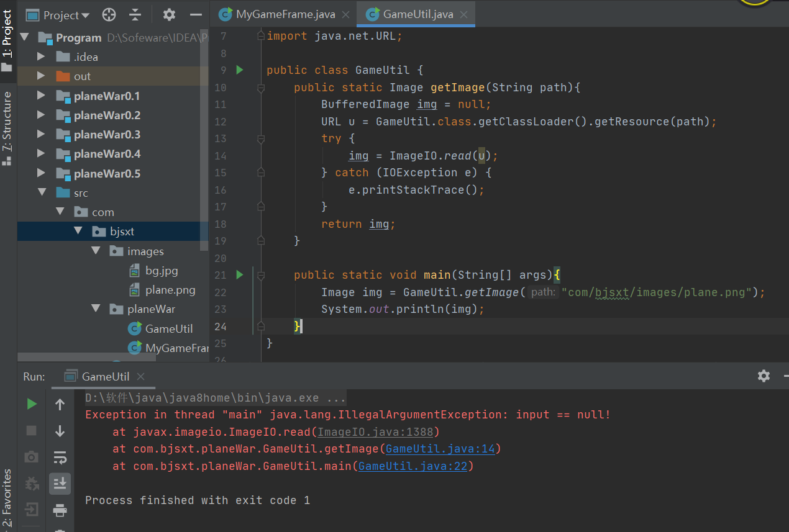The height and width of the screenshot is (532, 789).
Task: Hide the Project panel with the minus icon
Action: 196,15
